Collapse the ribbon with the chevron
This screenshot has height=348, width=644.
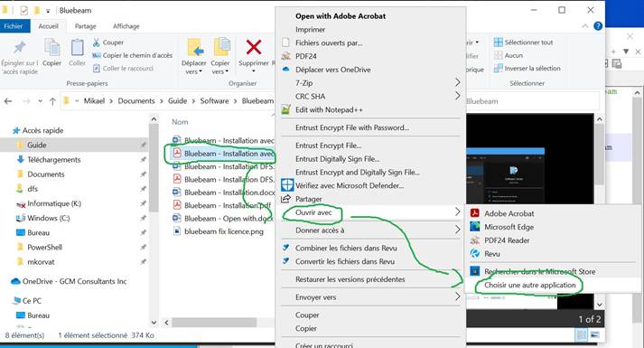pos(585,26)
